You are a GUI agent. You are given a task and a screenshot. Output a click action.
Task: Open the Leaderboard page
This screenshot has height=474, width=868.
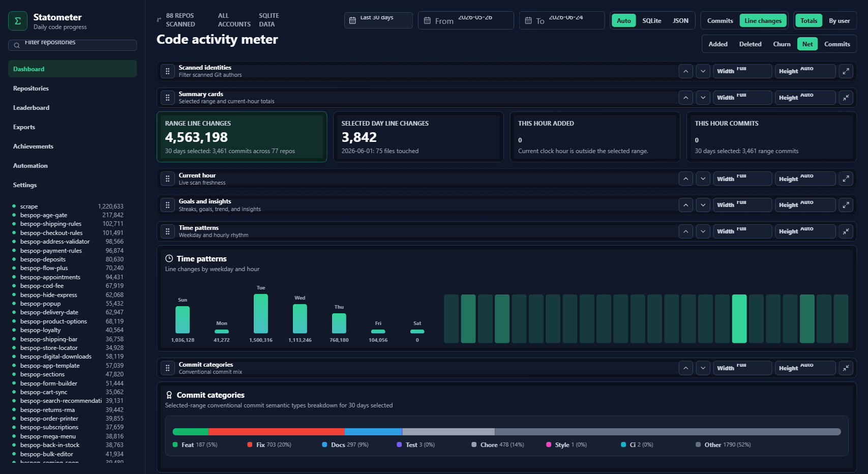72,107
